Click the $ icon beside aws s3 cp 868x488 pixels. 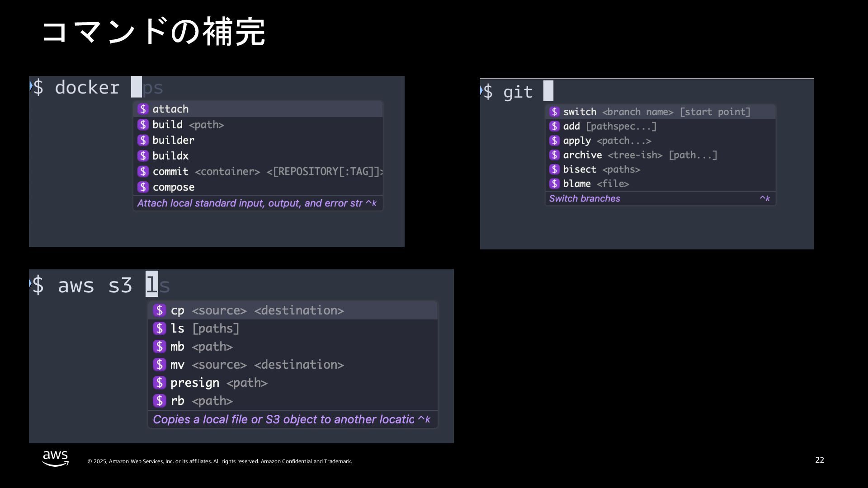pyautogui.click(x=159, y=310)
